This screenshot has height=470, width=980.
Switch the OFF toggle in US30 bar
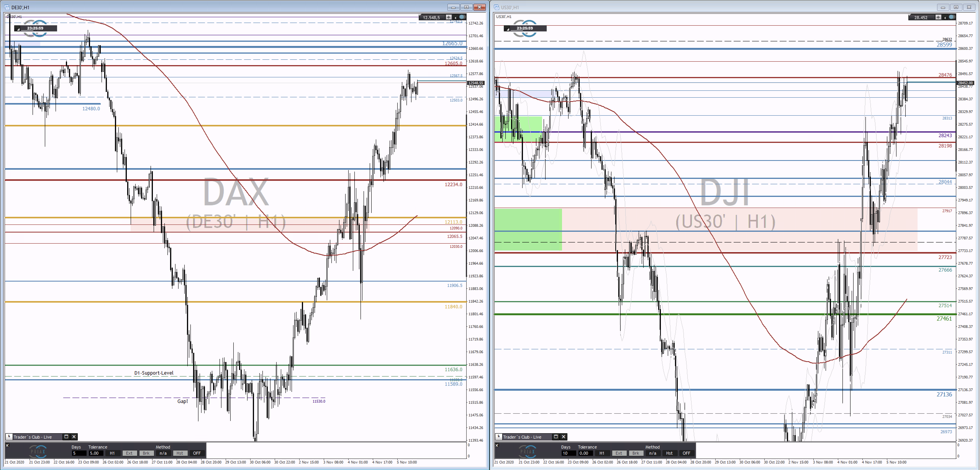(x=686, y=453)
